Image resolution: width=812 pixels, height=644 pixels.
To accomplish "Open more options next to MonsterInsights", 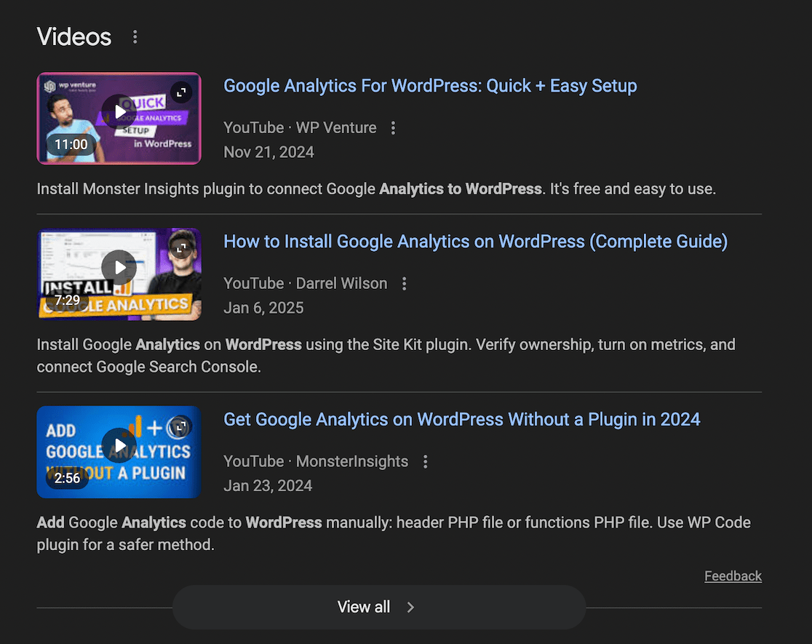I will click(x=426, y=461).
